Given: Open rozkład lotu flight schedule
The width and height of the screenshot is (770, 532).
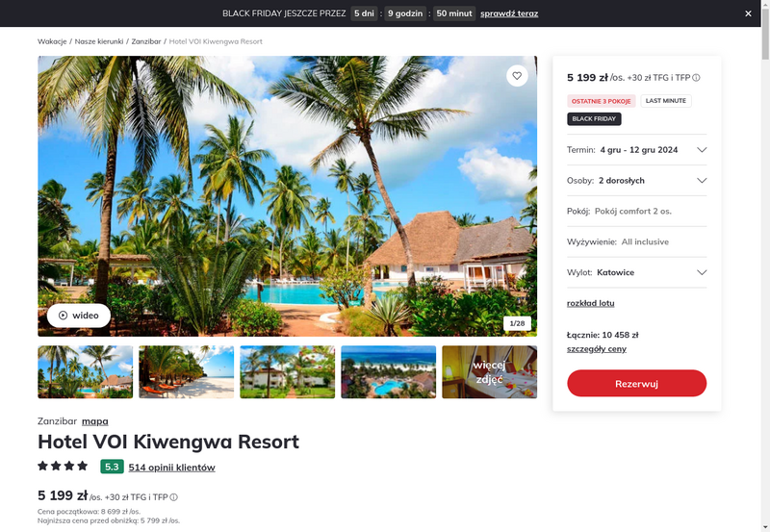Looking at the screenshot, I should point(590,303).
